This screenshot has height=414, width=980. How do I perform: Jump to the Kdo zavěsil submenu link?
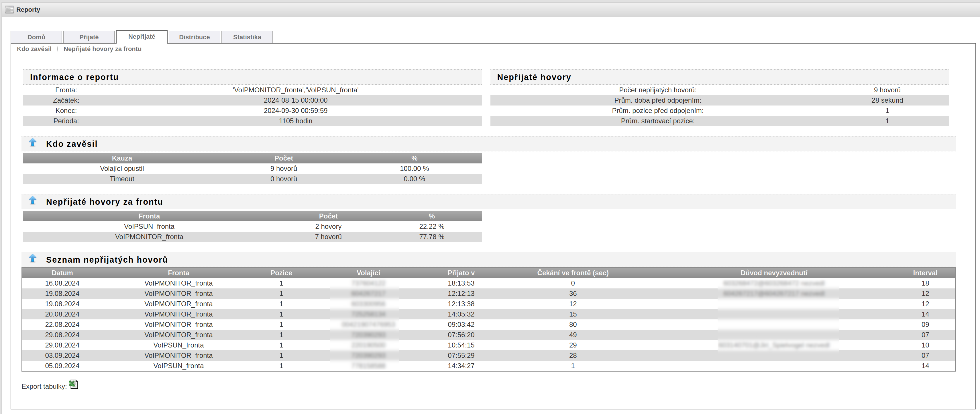pyautogui.click(x=34, y=49)
